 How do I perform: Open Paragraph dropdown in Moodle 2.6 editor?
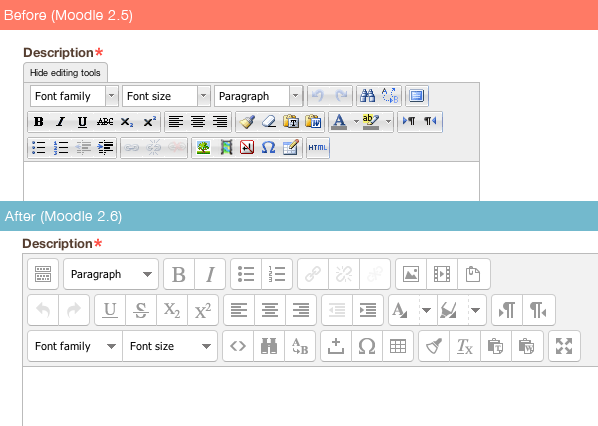(111, 274)
